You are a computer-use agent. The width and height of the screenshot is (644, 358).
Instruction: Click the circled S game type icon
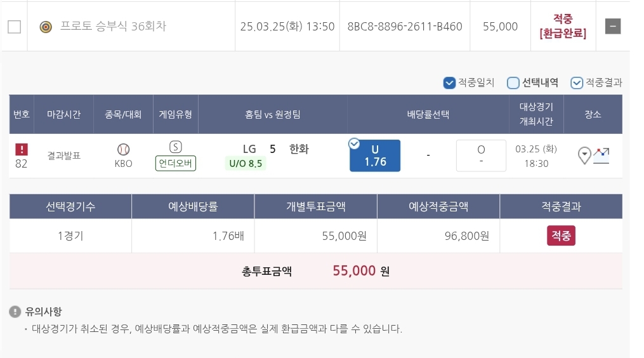pos(176,147)
